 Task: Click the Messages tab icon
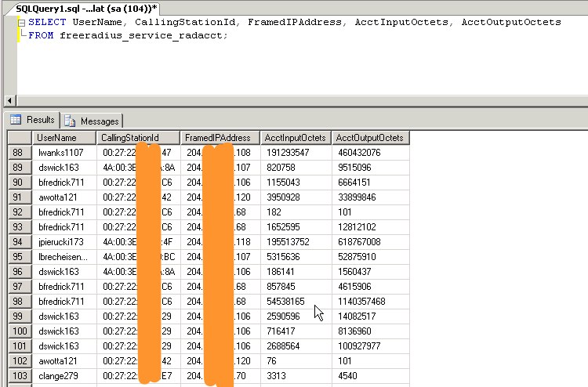point(70,121)
